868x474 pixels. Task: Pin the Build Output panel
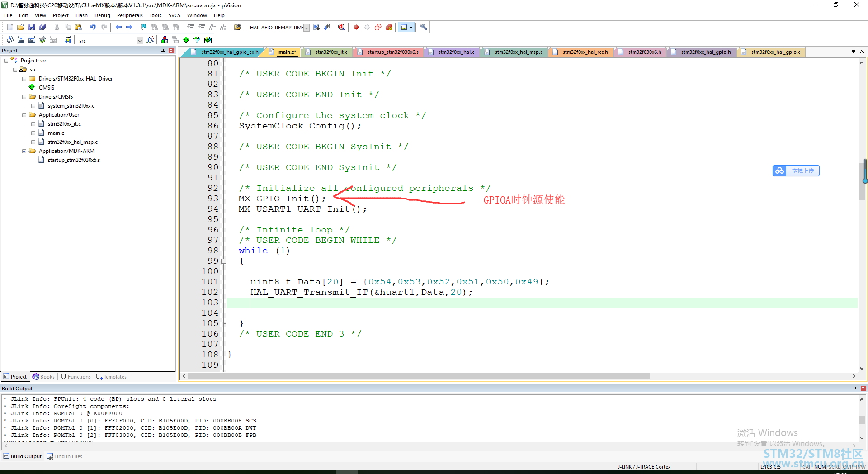855,389
